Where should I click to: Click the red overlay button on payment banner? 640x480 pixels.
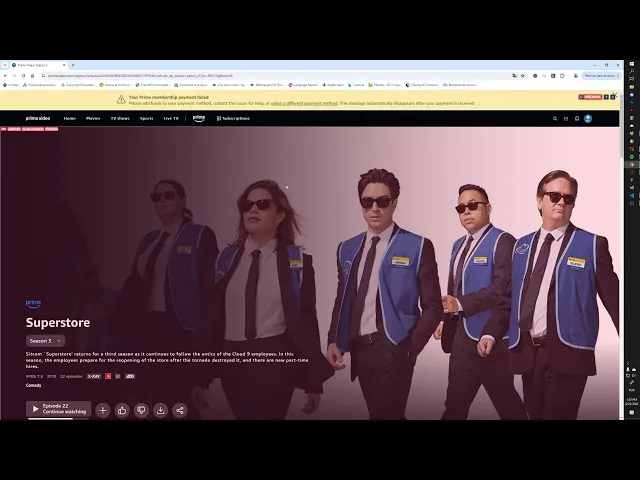(x=590, y=97)
